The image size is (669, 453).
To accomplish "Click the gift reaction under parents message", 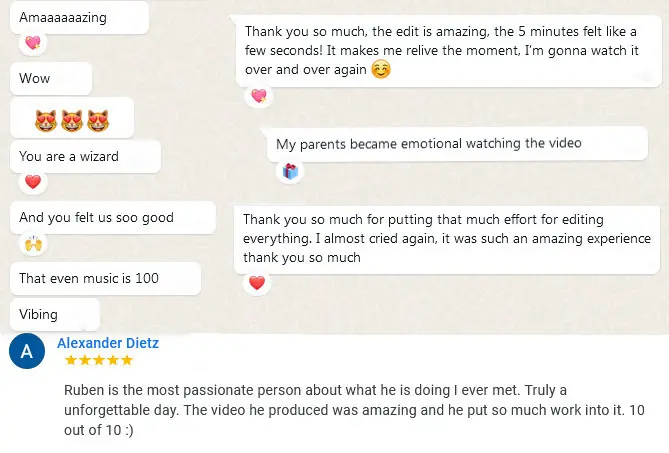I will click(x=290, y=171).
